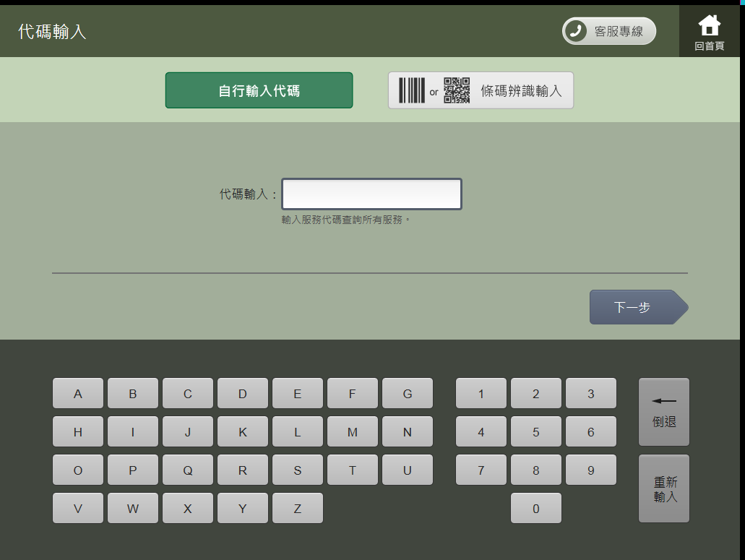The image size is (745, 560).
Task: Tap the letter M key
Action: [x=352, y=431]
